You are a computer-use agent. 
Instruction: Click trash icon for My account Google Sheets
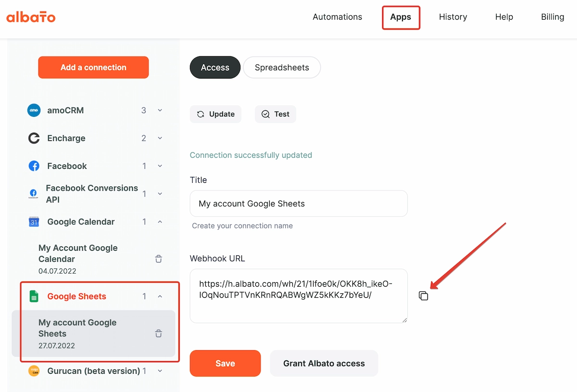click(159, 333)
